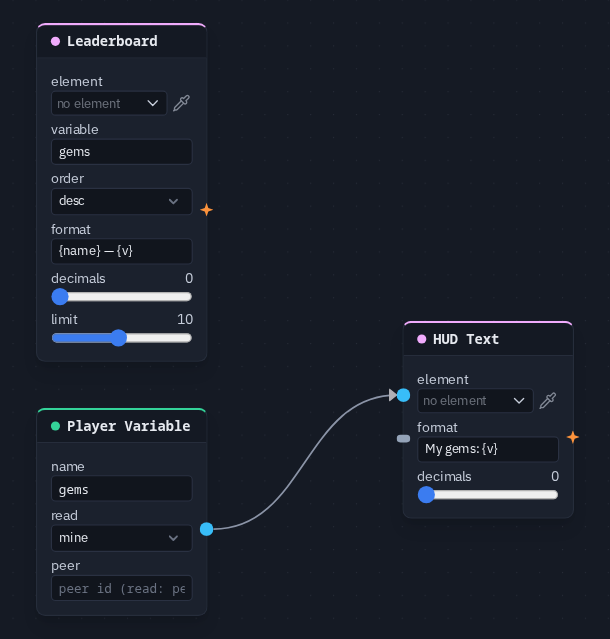Click the Player Variable name field

click(x=121, y=488)
